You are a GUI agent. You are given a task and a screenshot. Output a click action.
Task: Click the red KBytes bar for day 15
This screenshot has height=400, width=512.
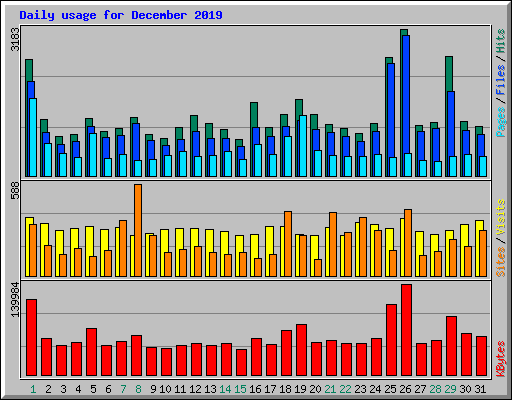(x=241, y=363)
